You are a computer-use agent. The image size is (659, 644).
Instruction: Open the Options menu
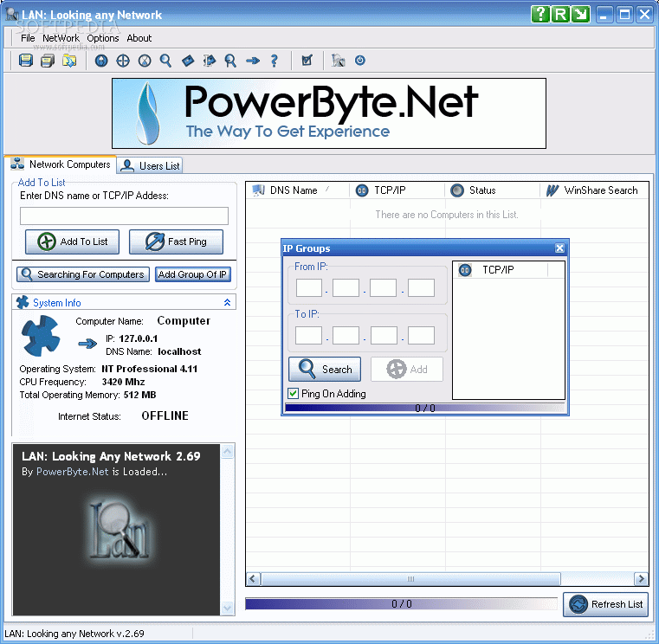pyautogui.click(x=103, y=38)
